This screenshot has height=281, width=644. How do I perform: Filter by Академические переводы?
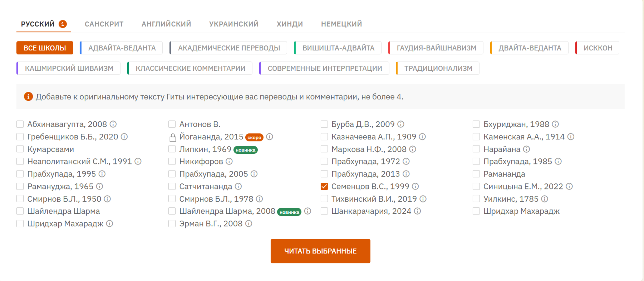coord(228,48)
